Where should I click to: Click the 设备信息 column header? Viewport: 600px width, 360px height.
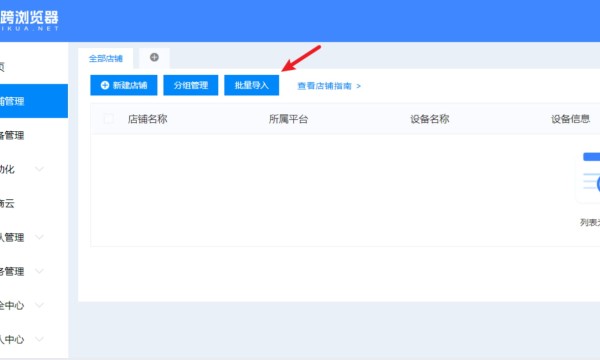click(x=570, y=119)
